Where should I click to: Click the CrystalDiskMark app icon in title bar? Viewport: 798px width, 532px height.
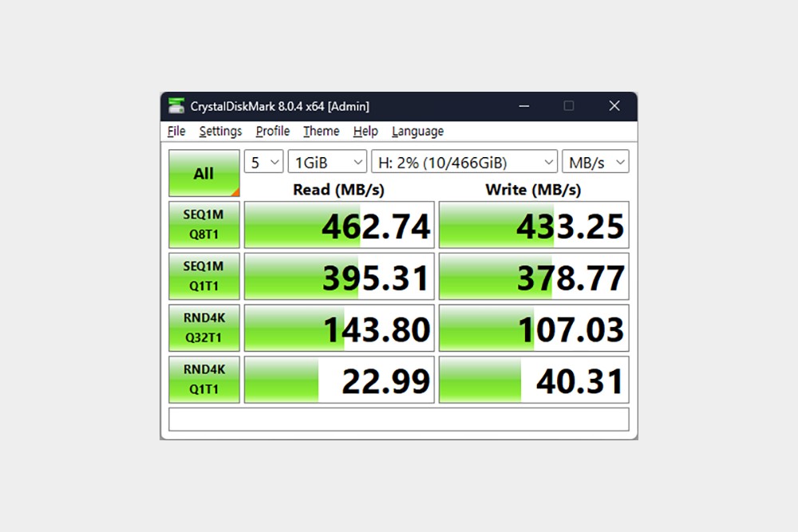click(176, 106)
